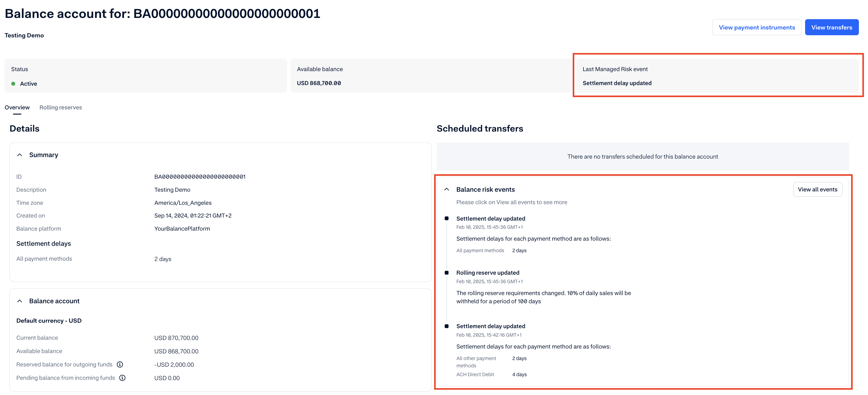The height and width of the screenshot is (395, 868).
Task: Click the America/Los_Angeles time zone value
Action: [x=183, y=203]
